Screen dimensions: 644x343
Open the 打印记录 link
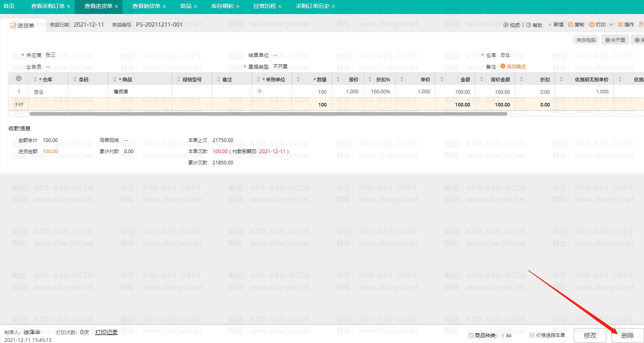click(x=106, y=332)
